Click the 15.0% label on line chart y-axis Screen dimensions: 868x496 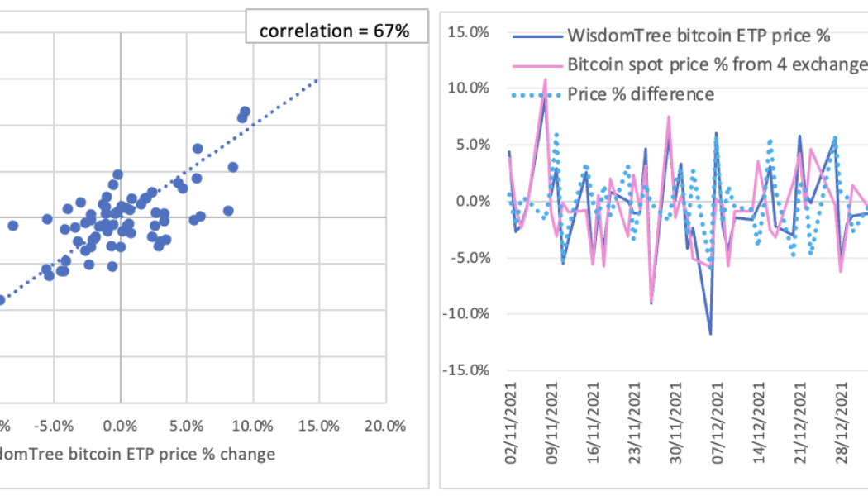pyautogui.click(x=469, y=31)
